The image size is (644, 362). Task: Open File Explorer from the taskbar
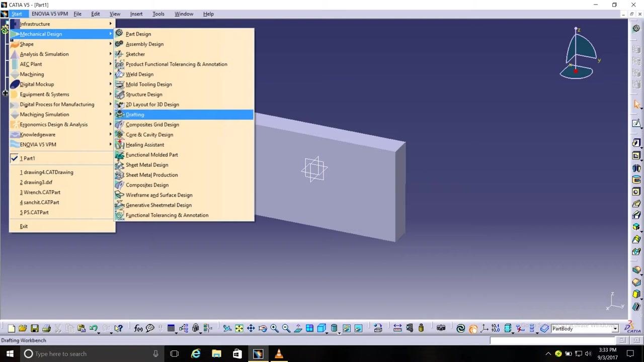(216, 353)
